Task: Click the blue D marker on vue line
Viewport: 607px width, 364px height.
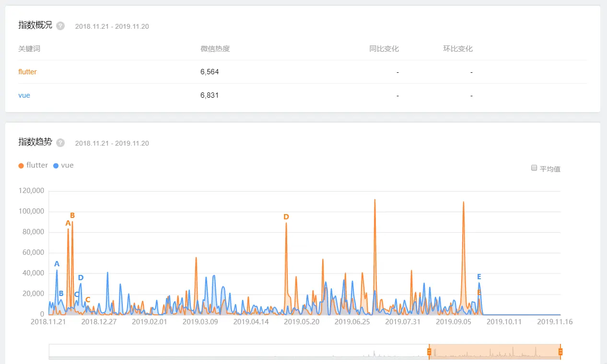Action: (81, 278)
